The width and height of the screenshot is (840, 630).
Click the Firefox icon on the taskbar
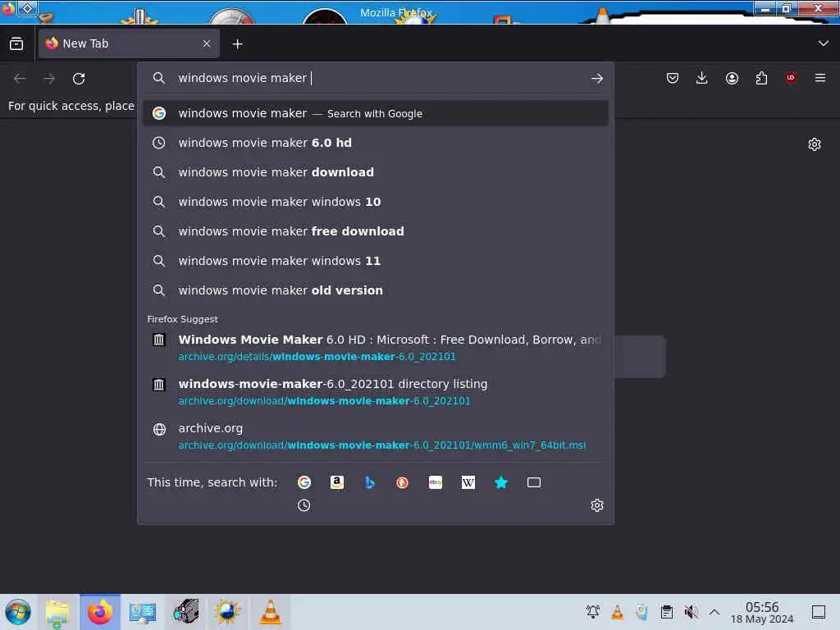tap(99, 612)
